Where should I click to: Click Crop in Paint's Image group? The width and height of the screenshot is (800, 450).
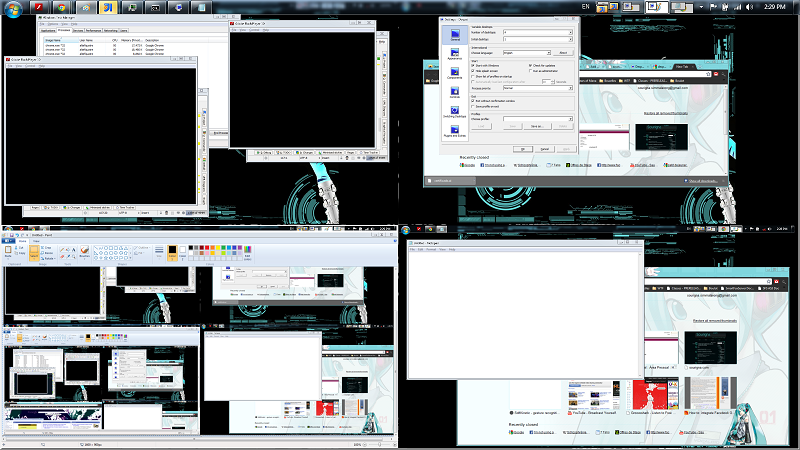point(45,247)
